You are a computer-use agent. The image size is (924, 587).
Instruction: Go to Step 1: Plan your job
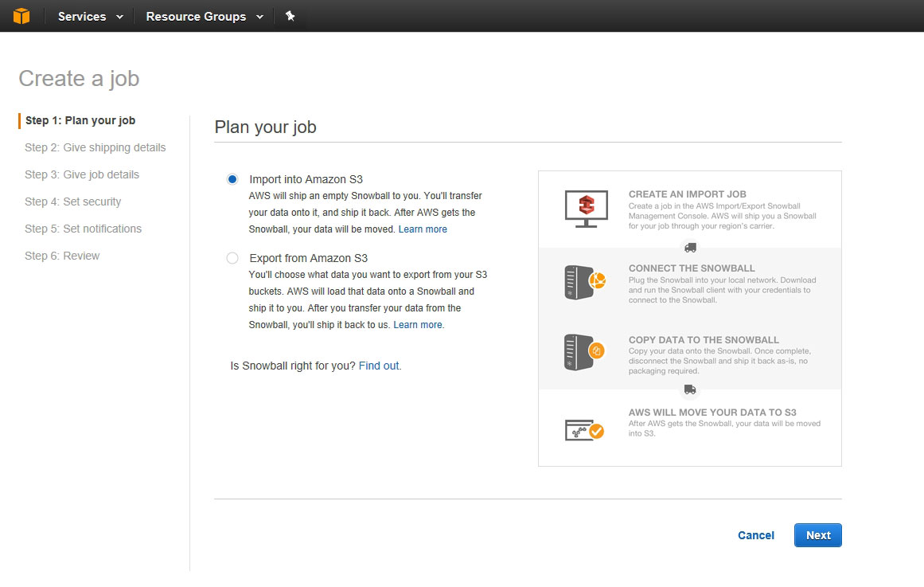click(80, 120)
